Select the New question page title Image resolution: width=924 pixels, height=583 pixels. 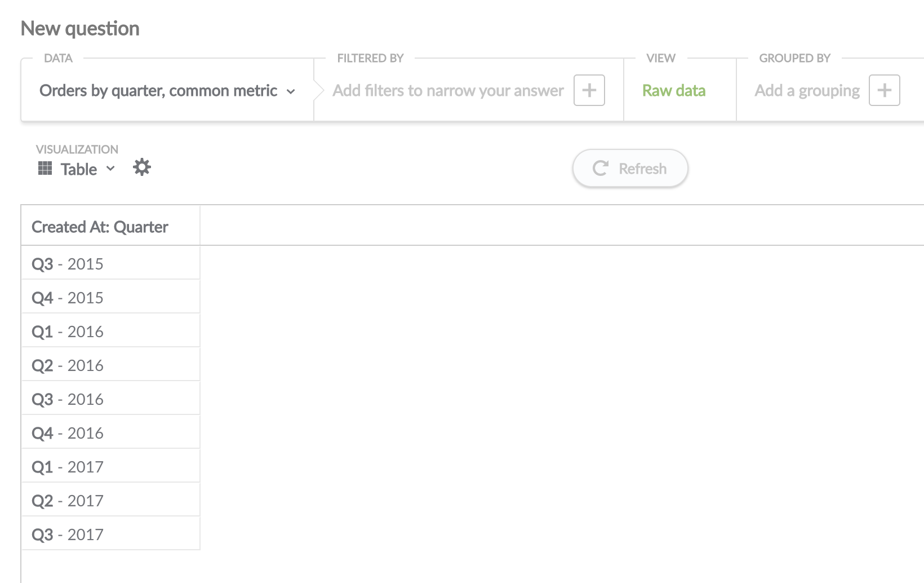[79, 28]
